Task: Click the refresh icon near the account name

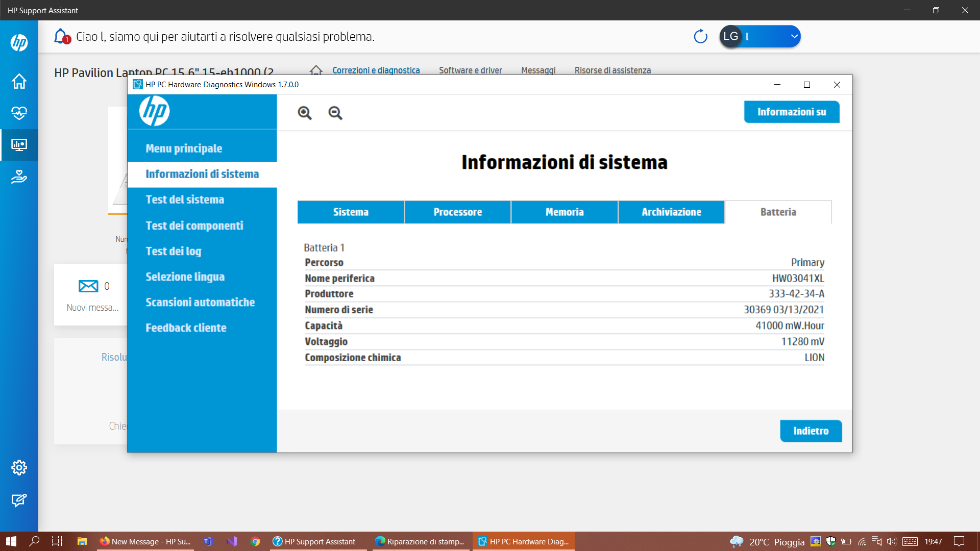Action: 700,36
